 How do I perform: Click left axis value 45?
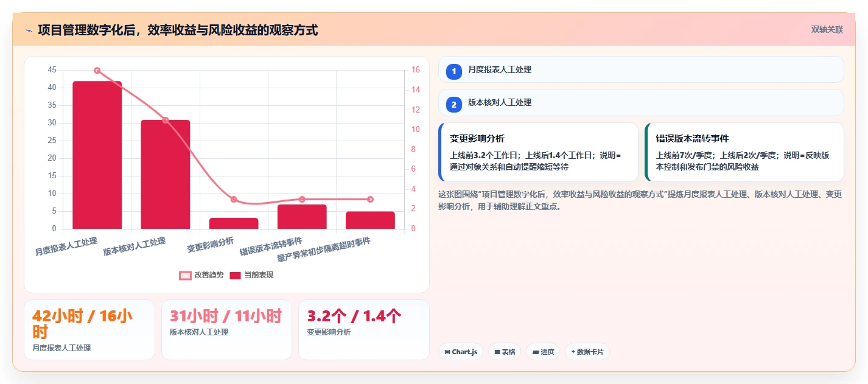pos(52,70)
